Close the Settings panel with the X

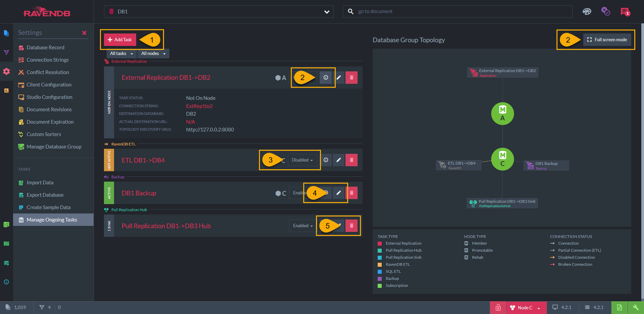[84, 33]
